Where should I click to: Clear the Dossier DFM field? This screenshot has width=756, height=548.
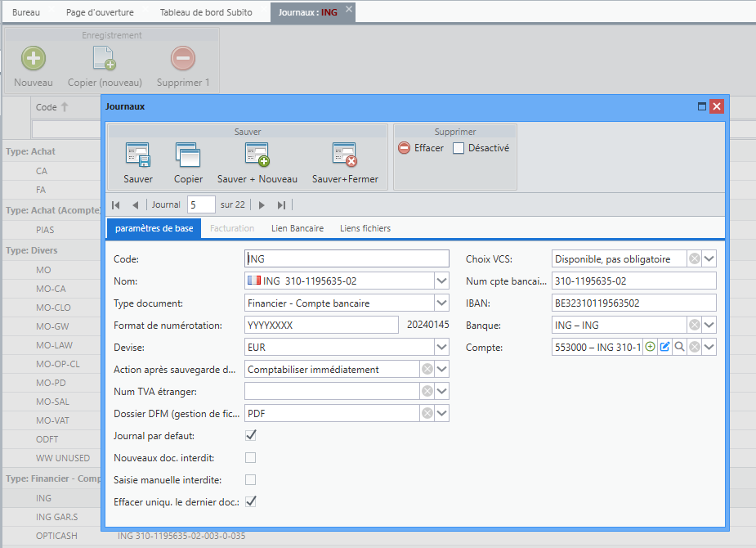tap(427, 413)
